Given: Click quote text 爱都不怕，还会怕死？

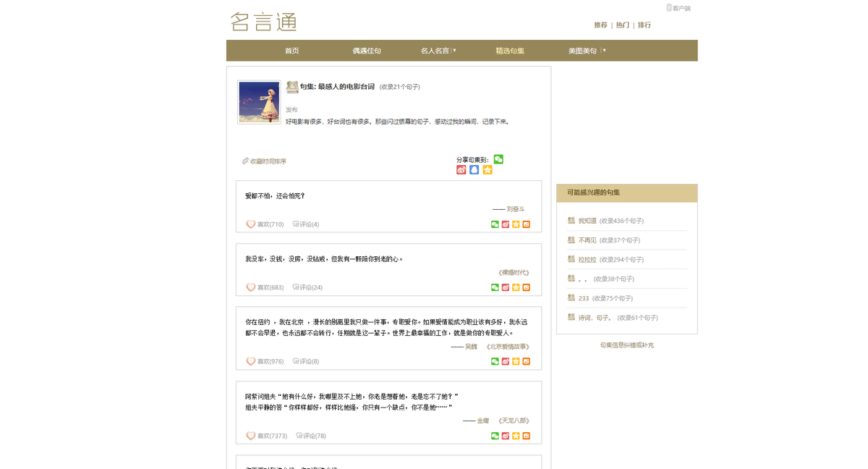Looking at the screenshot, I should 275,195.
